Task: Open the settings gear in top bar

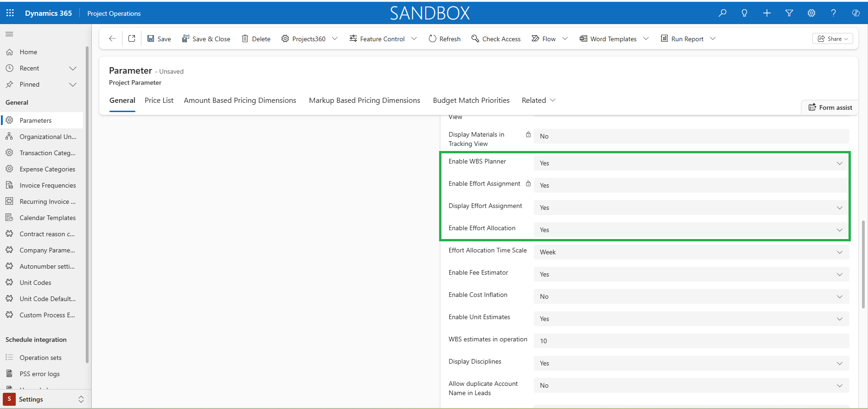Action: pos(811,13)
